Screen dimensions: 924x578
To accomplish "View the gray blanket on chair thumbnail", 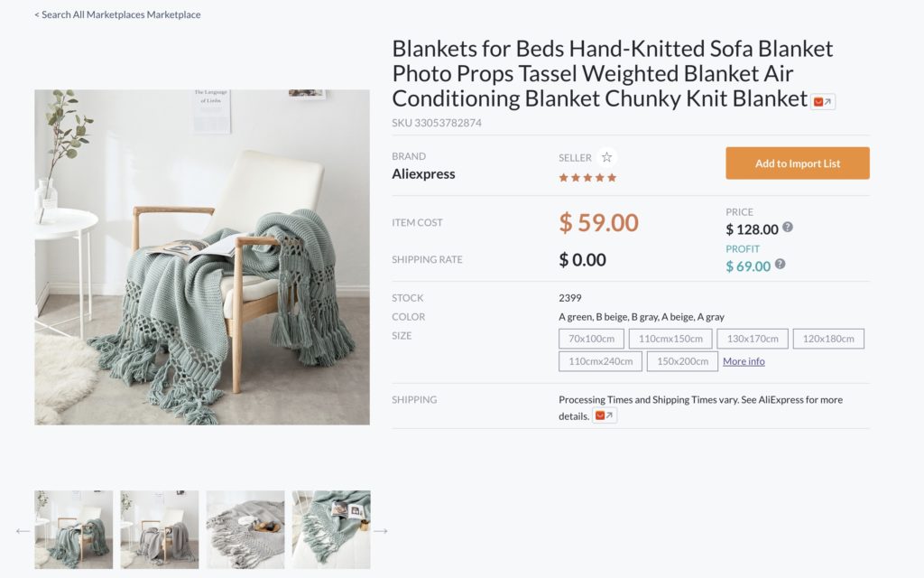I will pos(160,529).
